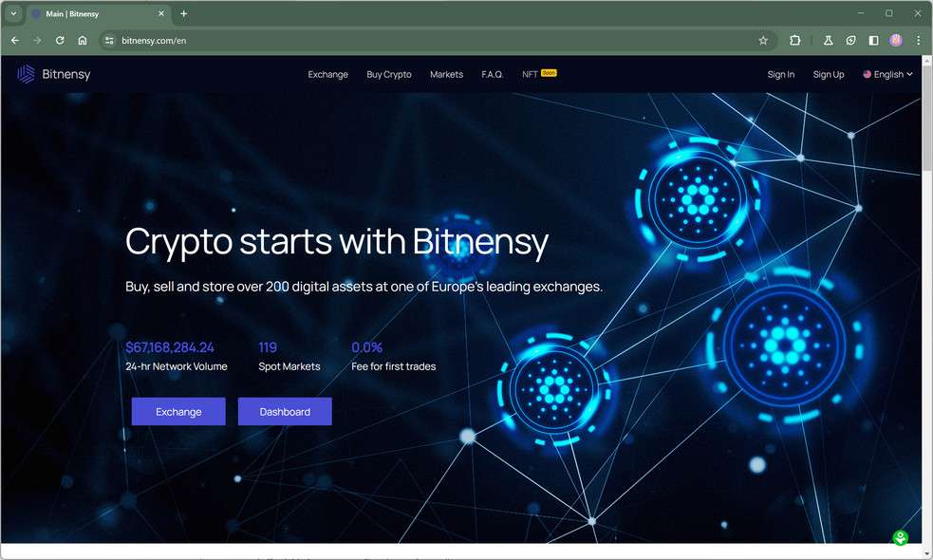Click the Bitnensy logo icon

24,73
